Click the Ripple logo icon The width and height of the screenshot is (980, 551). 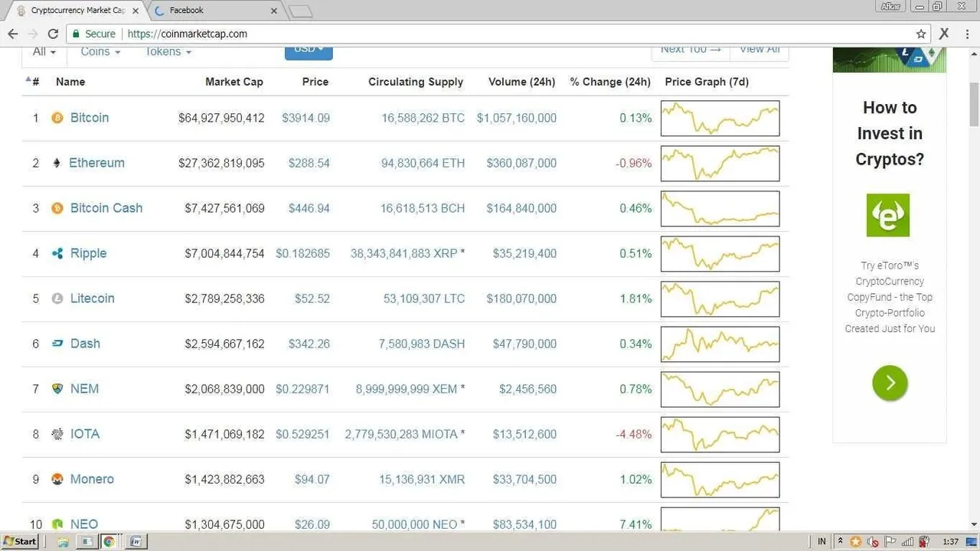click(x=57, y=253)
